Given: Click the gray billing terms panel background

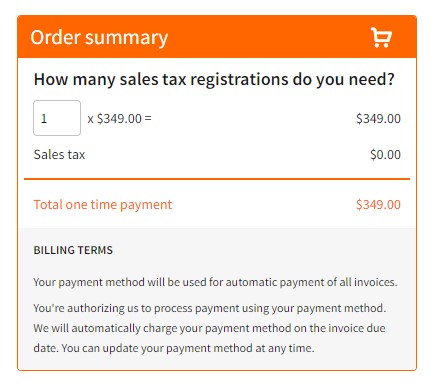Looking at the screenshot, I should coord(217,299).
